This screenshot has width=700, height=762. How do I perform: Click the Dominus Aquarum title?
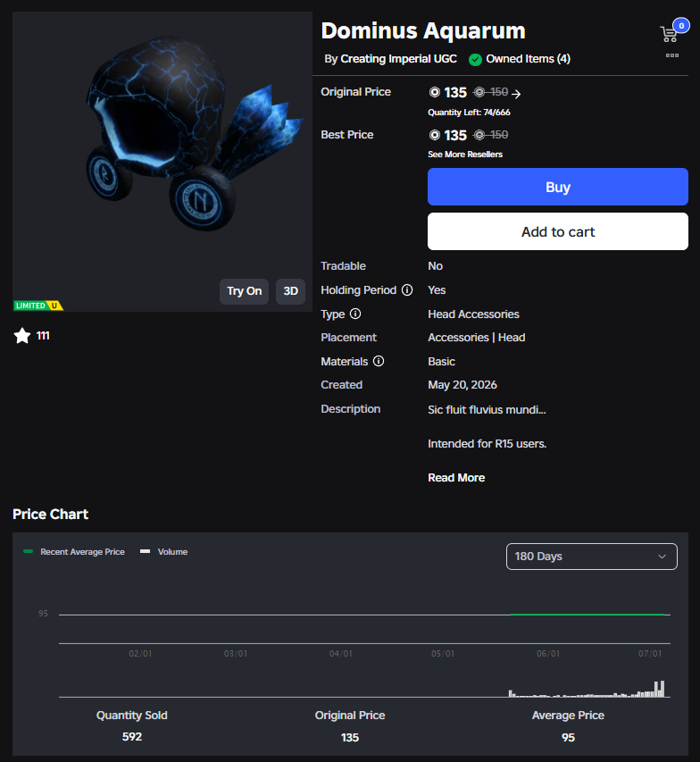click(x=423, y=31)
